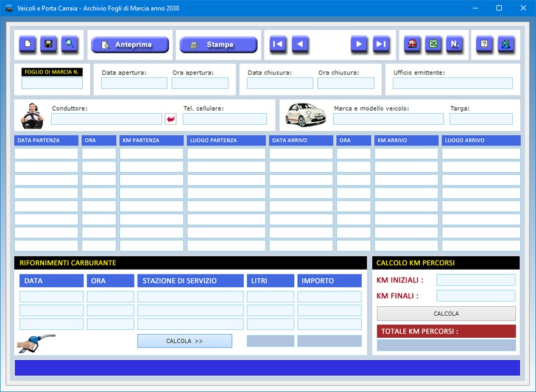This screenshot has height=392, width=536.
Task: Create a new record with the blank page icon
Action: coord(27,44)
